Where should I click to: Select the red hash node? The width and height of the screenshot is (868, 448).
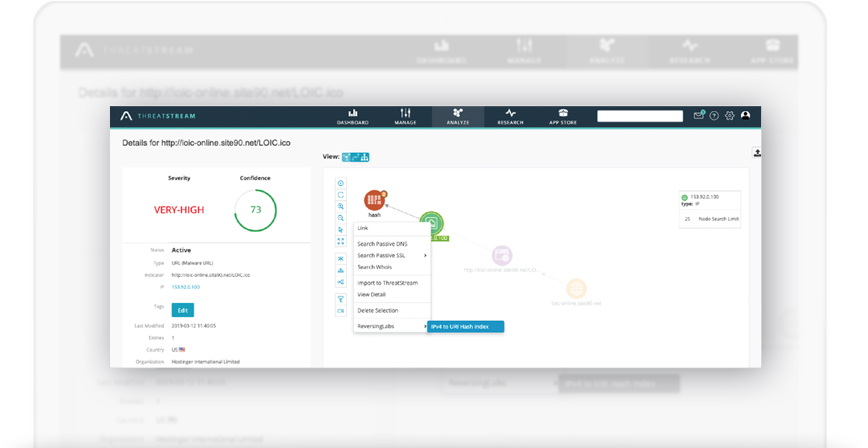[x=374, y=200]
